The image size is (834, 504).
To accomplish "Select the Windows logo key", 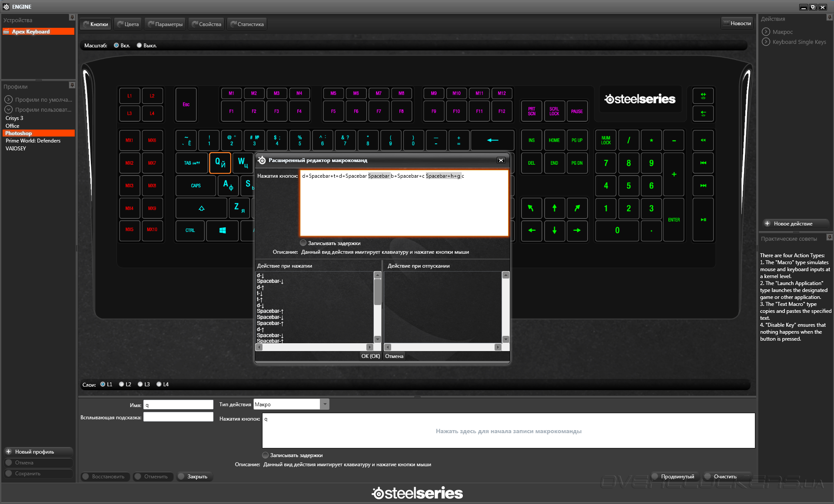I will (x=223, y=231).
